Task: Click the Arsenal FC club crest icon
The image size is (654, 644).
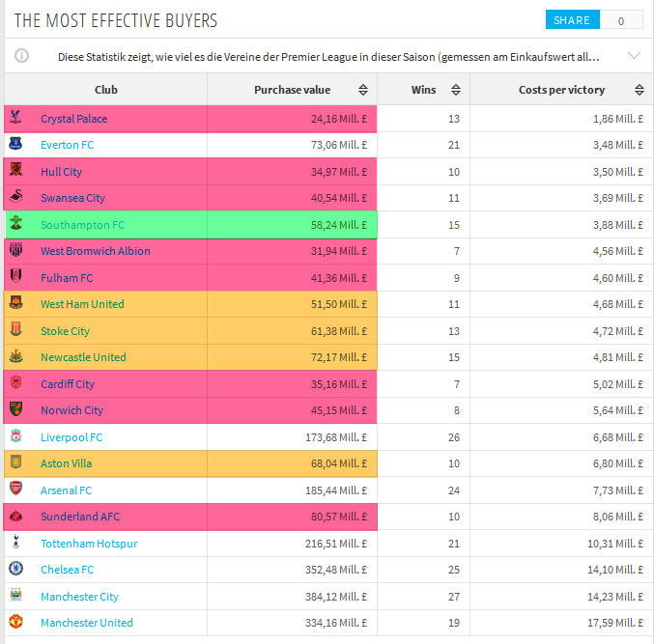Action: (x=15, y=489)
